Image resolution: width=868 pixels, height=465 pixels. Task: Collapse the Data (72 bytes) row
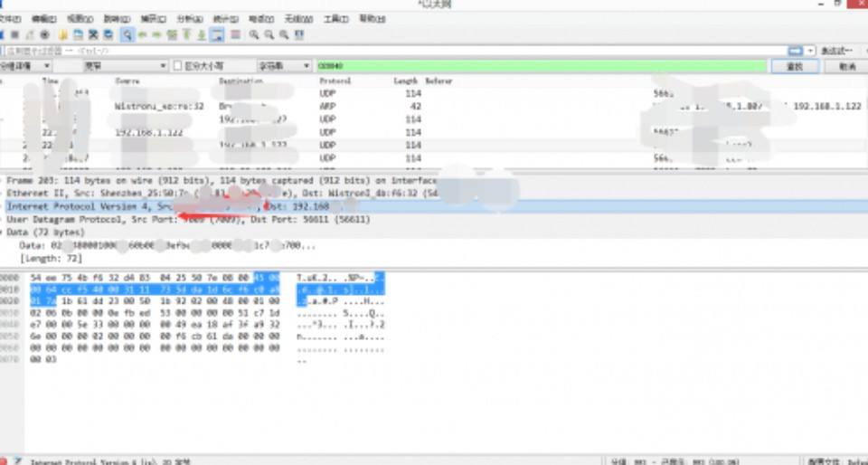(2, 232)
